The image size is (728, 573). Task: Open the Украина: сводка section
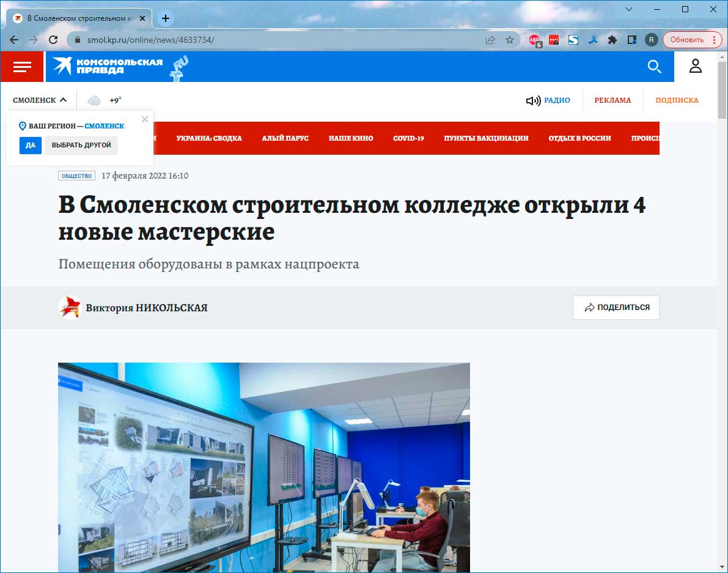click(x=209, y=138)
